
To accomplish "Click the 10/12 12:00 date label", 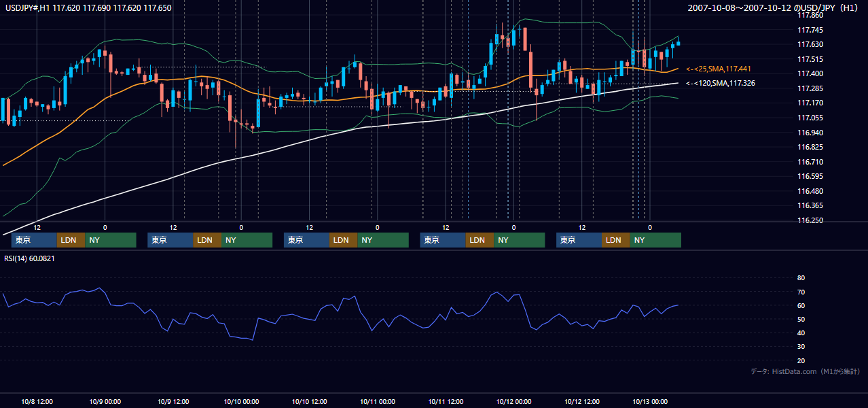I will 581,401.
